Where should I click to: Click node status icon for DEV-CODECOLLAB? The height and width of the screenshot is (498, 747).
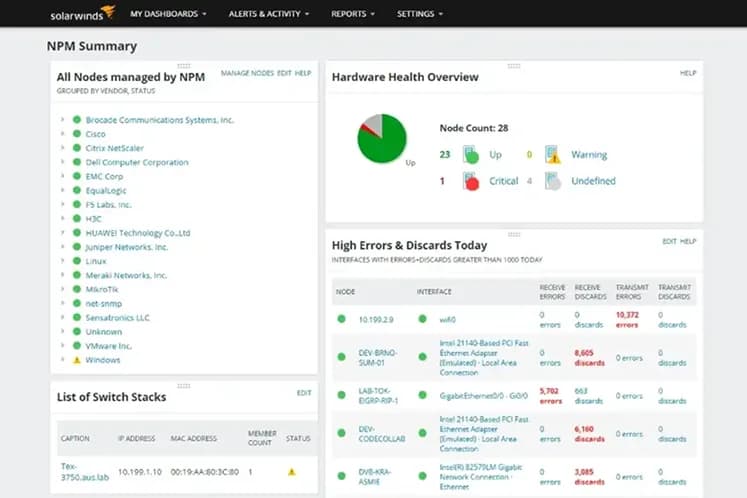point(342,433)
